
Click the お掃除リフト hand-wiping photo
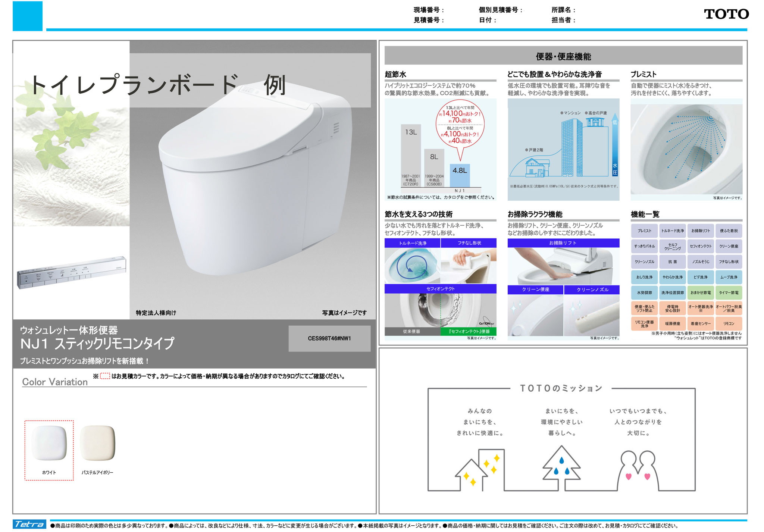tap(563, 266)
